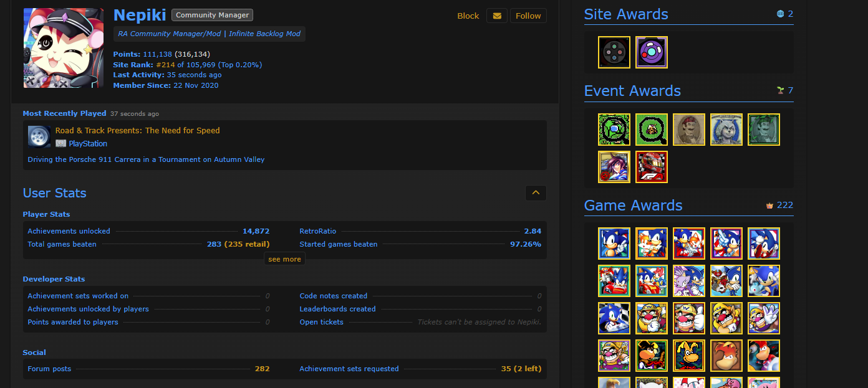868x388 pixels.
Task: Open the Rayman face on brown background badge
Action: click(x=726, y=356)
